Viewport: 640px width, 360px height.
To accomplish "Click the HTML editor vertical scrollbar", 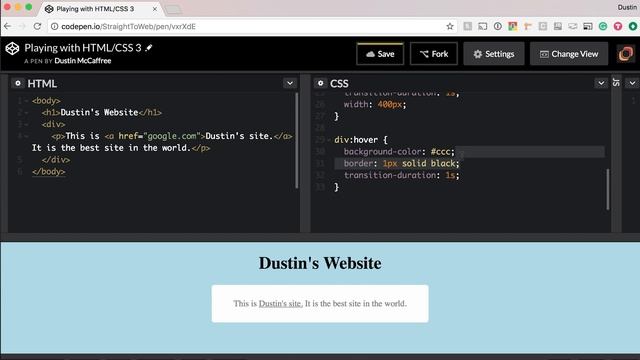I will pyautogui.click(x=296, y=141).
